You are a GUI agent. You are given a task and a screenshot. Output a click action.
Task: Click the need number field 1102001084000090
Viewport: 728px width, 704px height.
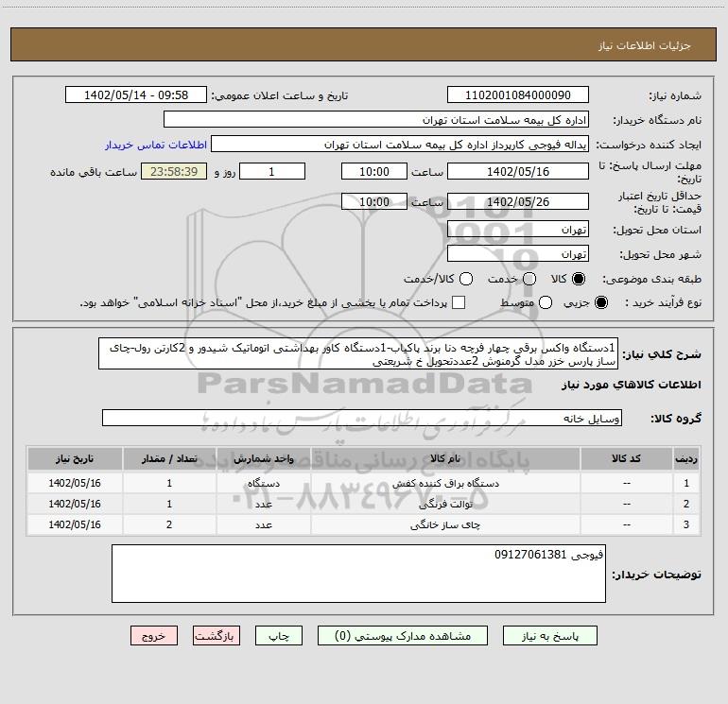coord(518,95)
